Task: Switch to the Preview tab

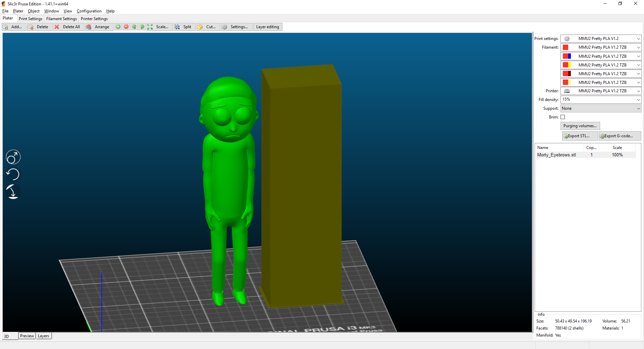Action: click(27, 336)
